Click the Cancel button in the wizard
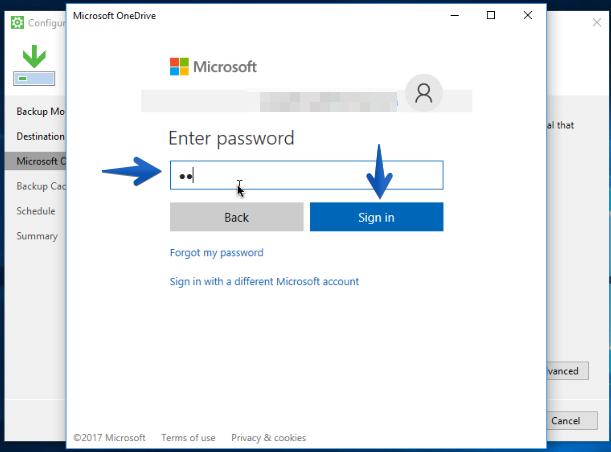Screen dimensions: 611x452 pos(572,421)
